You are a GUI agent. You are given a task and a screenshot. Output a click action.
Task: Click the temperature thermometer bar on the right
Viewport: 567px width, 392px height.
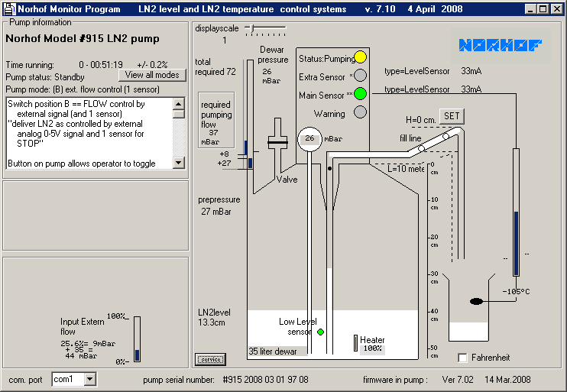tap(516, 212)
